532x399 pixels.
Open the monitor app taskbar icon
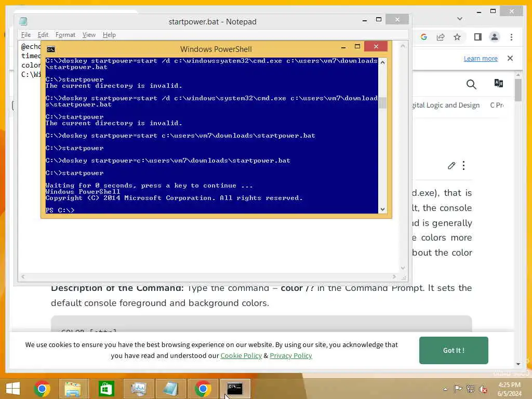coord(138,389)
